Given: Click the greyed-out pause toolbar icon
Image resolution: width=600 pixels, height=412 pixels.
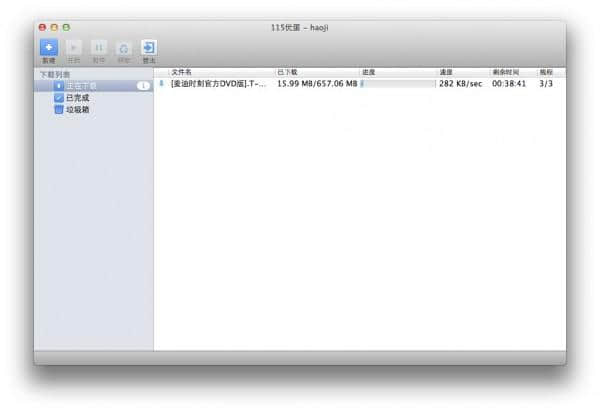Looking at the screenshot, I should coord(99,48).
